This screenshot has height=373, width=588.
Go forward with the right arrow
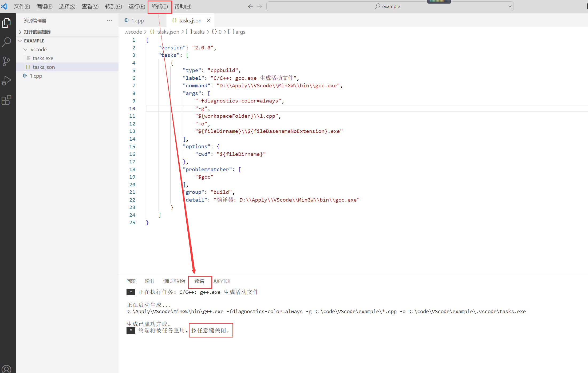coord(259,6)
